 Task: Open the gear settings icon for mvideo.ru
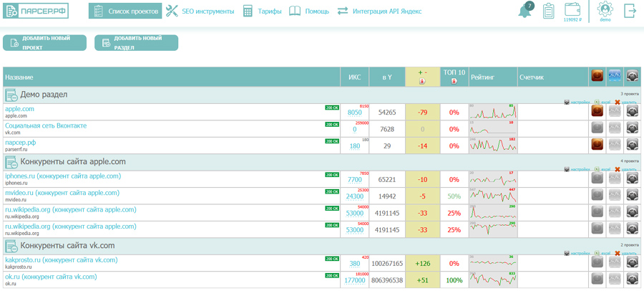[632, 195]
